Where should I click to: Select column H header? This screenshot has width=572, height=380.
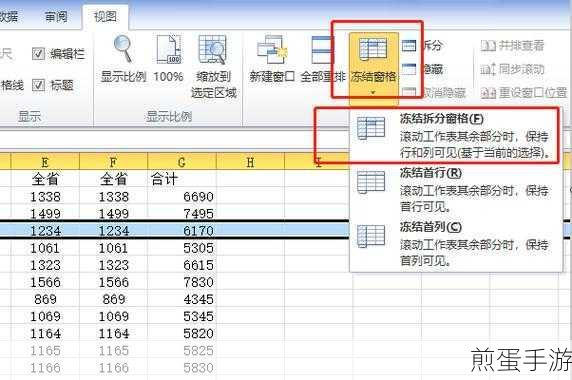pos(250,161)
